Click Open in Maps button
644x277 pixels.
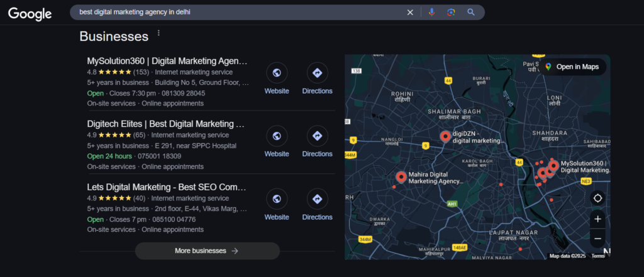click(x=572, y=67)
